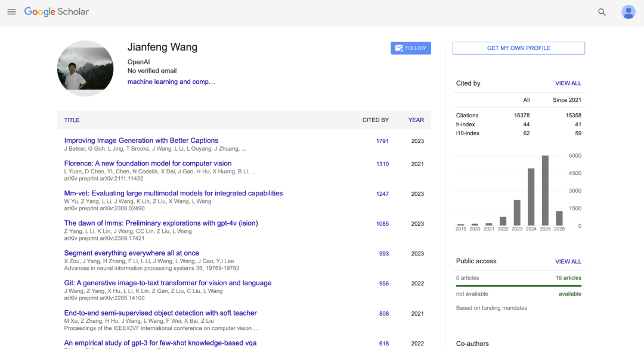Open the navigation hamburger menu
The width and height of the screenshot is (644, 349).
tap(11, 11)
